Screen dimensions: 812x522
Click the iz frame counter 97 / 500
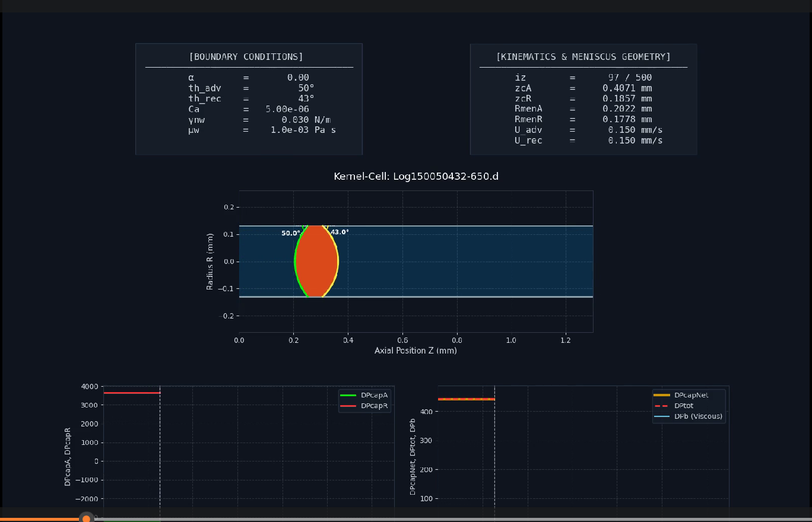pos(630,78)
